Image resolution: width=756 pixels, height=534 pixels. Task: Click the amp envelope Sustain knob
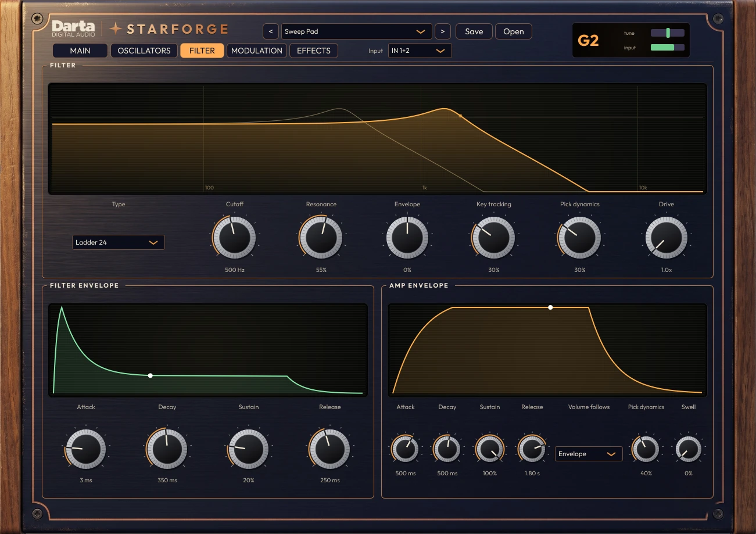[490, 449]
